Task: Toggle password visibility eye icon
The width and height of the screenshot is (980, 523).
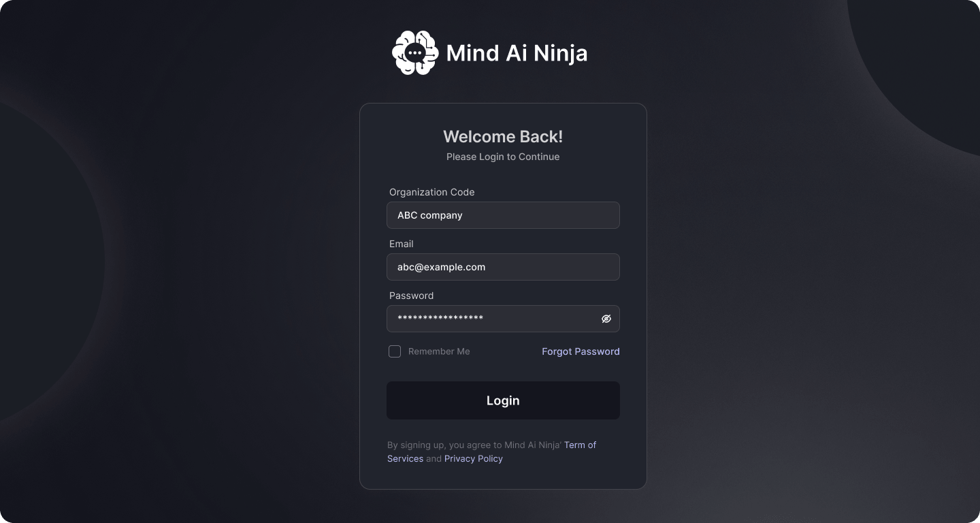Action: click(606, 319)
